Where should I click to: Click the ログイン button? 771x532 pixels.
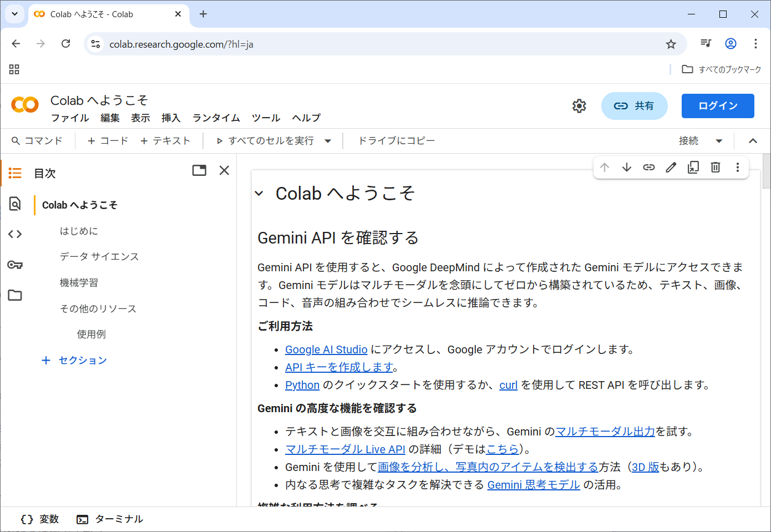(x=717, y=106)
